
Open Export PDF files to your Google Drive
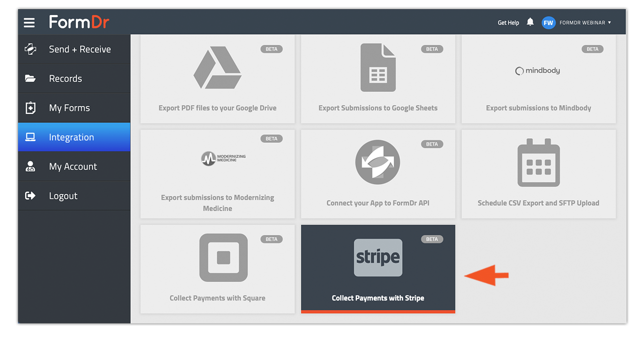pos(218,79)
